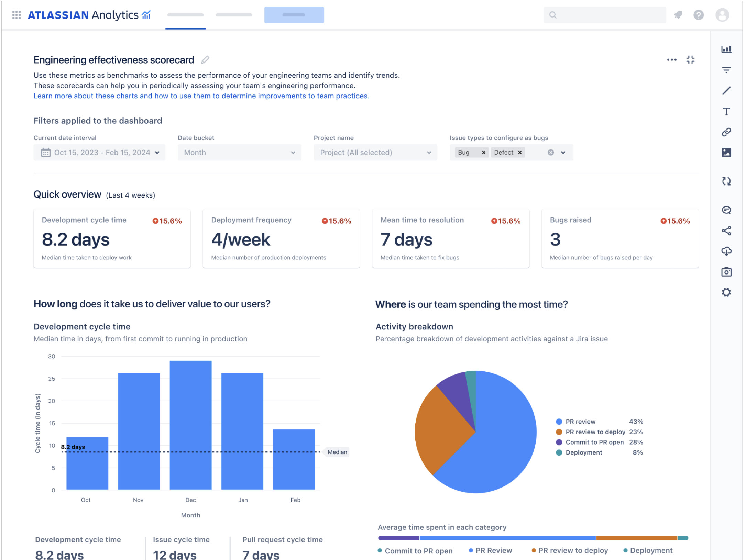Open the Charts panel in the right sidebar
The height and width of the screenshot is (560, 746).
727,49
